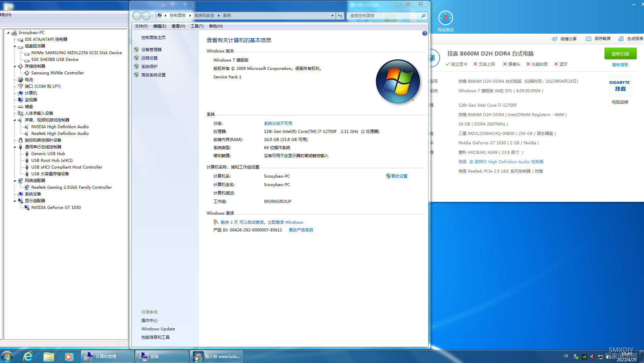Open the Tools (工具) menu

197,26
